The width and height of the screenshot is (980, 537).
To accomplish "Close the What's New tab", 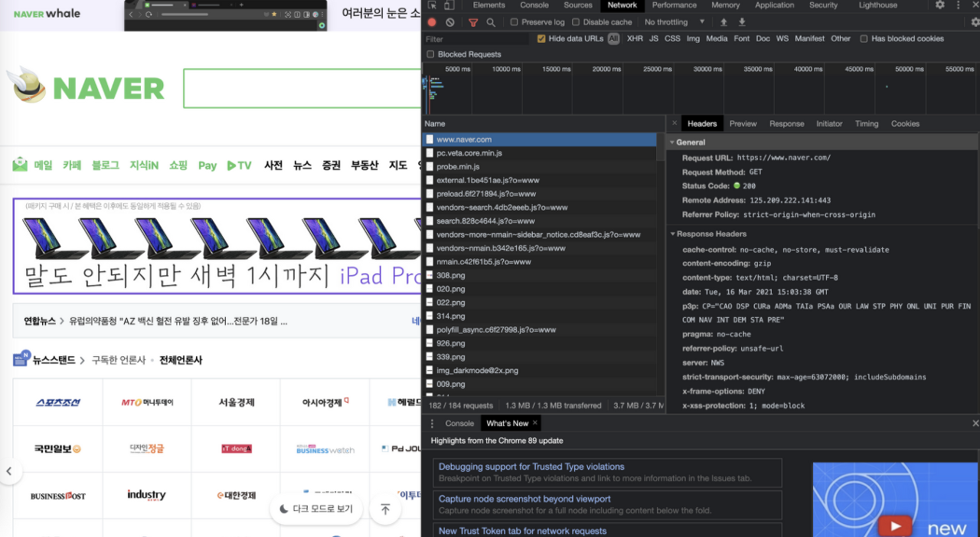I will (x=535, y=423).
